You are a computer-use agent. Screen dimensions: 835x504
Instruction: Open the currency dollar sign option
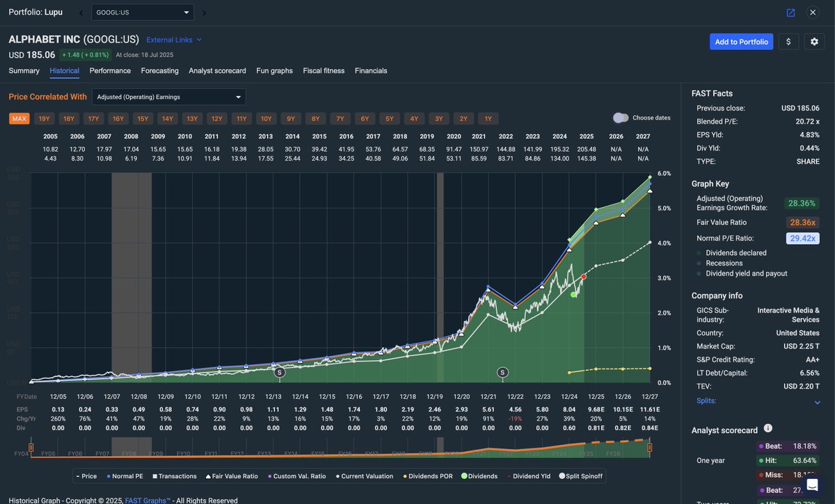(x=788, y=42)
